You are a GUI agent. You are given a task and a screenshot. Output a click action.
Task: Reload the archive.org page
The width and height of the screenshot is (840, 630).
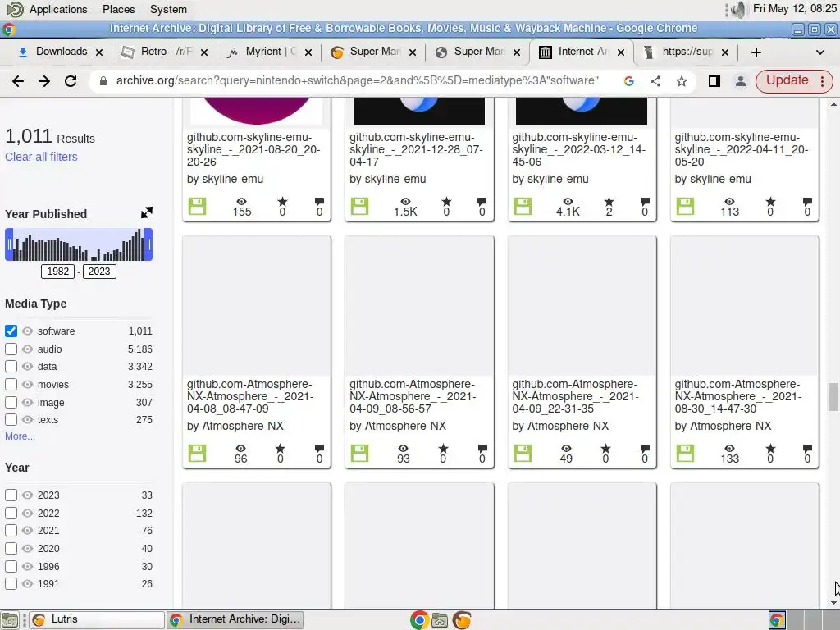click(x=71, y=81)
